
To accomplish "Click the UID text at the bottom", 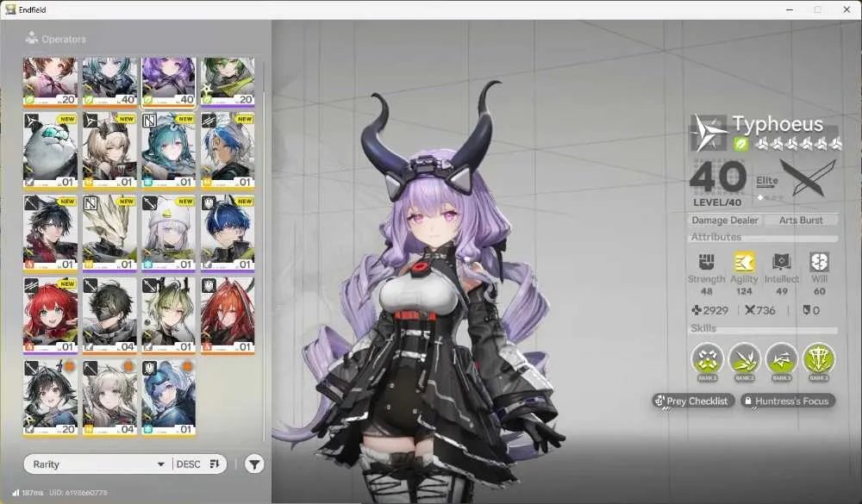I will click(78, 493).
